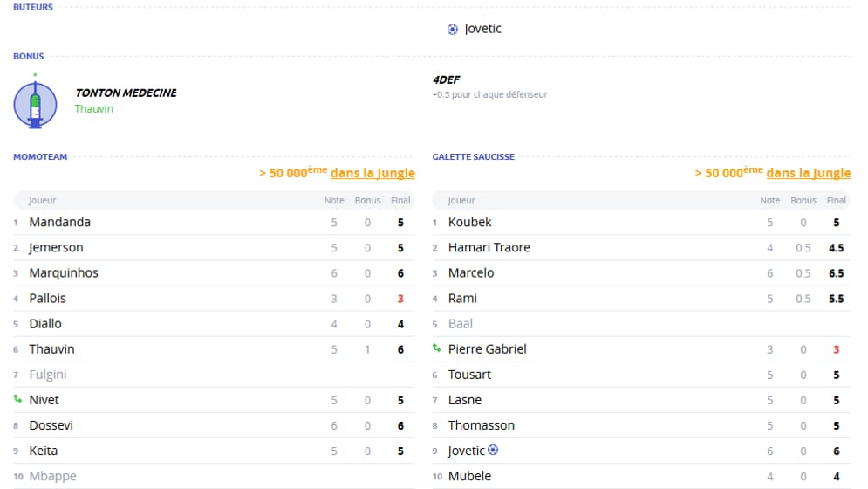Screen dimensions: 868x489
Task: Click the green substitution arrow beside Pierre Gabriel
Action: pyautogui.click(x=437, y=348)
